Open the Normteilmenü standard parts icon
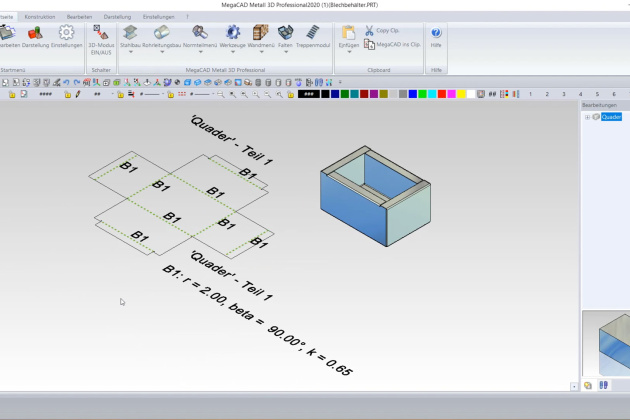The height and width of the screenshot is (420, 630). click(199, 36)
